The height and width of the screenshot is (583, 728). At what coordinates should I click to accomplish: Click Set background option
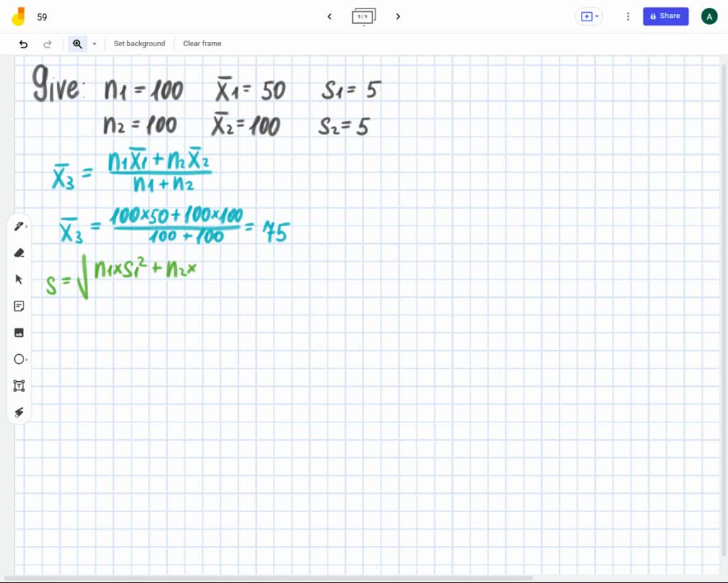click(x=139, y=43)
